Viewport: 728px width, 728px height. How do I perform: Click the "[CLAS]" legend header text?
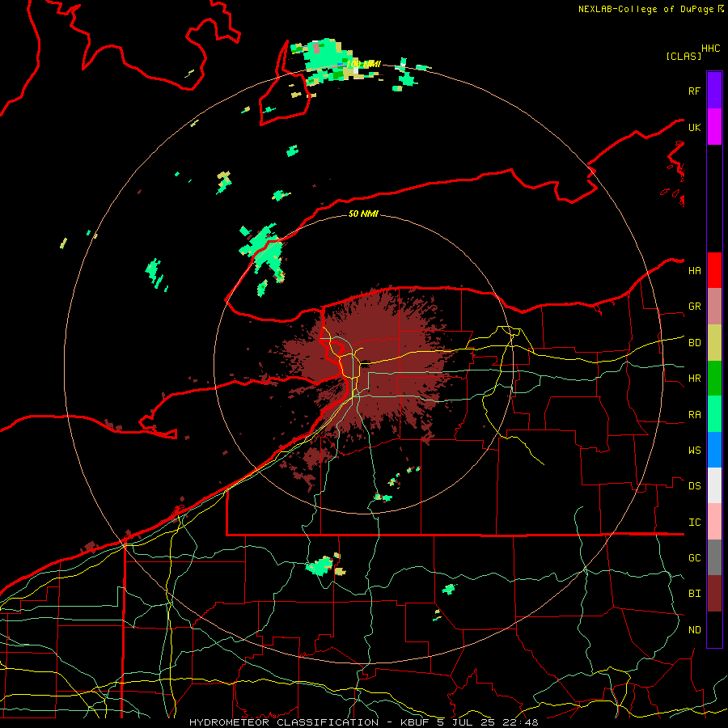click(684, 56)
